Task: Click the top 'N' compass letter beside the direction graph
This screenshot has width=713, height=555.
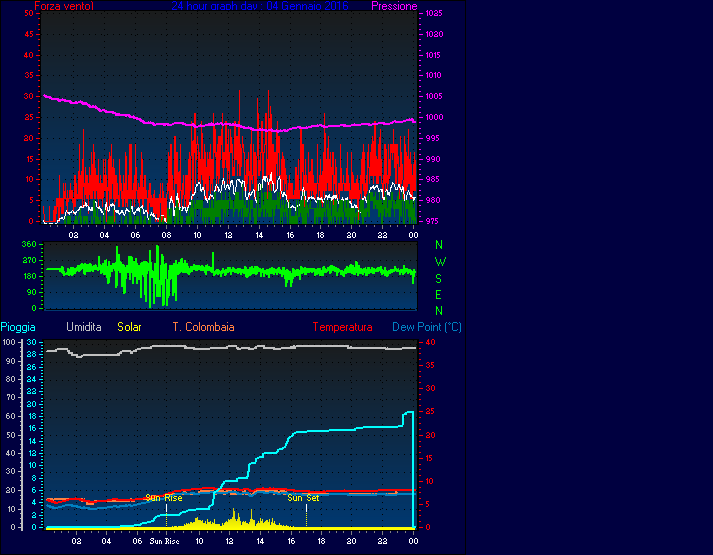Action: tap(439, 245)
